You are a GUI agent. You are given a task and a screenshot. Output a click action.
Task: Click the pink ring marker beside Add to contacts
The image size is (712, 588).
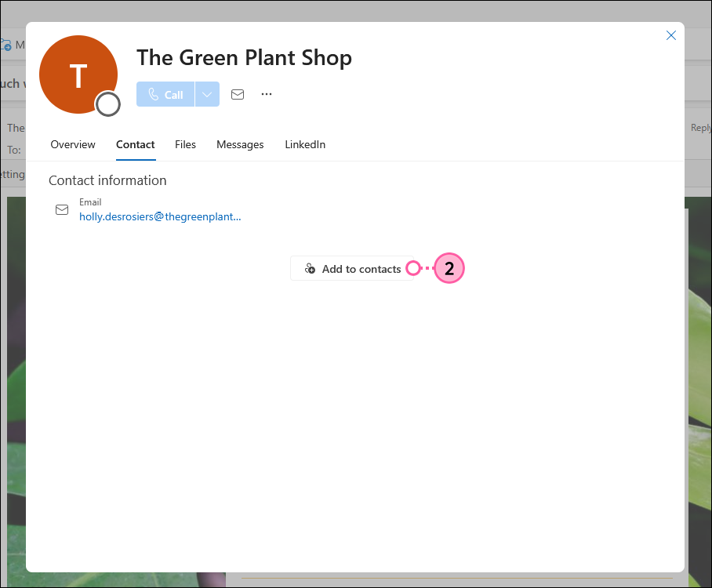pos(413,268)
